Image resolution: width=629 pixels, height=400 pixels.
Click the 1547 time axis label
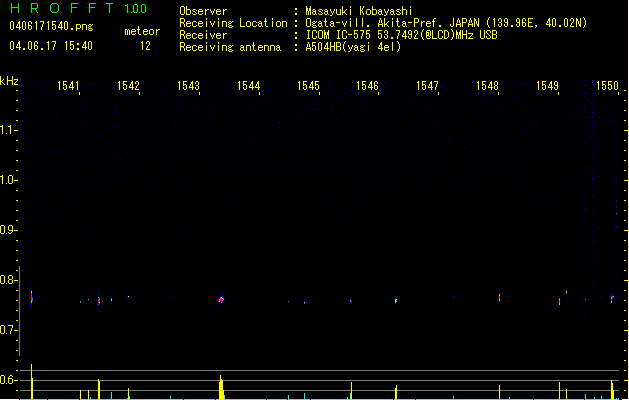point(428,86)
